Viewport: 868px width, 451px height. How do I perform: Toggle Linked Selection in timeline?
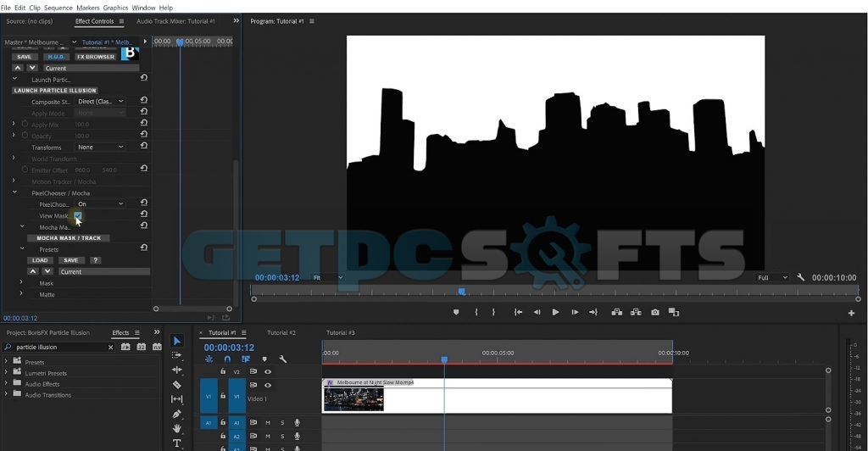pos(245,359)
